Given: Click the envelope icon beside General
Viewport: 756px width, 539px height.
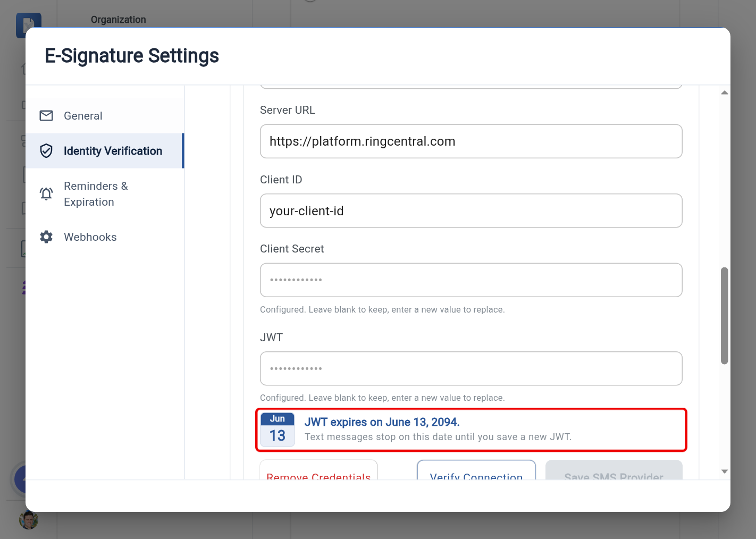Looking at the screenshot, I should pyautogui.click(x=46, y=116).
